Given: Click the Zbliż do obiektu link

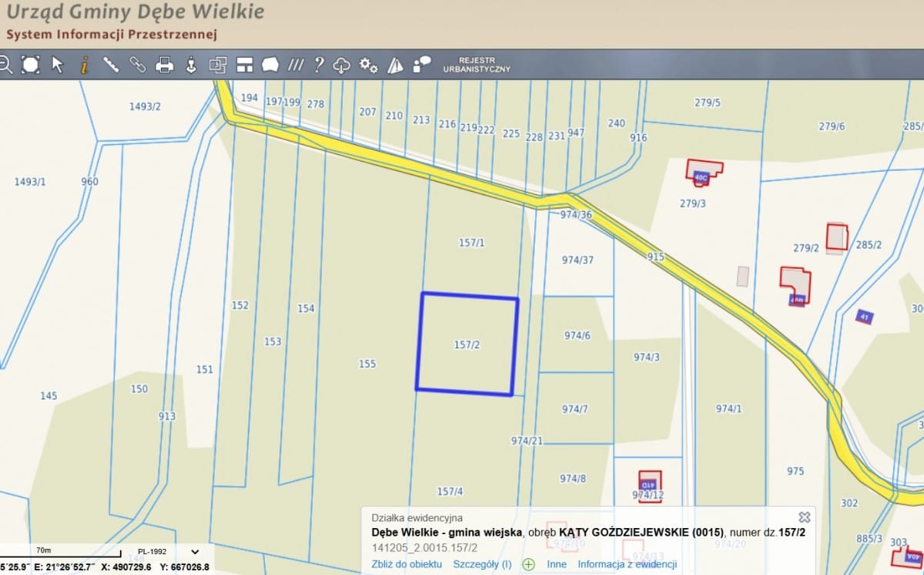Looking at the screenshot, I should pos(407,564).
